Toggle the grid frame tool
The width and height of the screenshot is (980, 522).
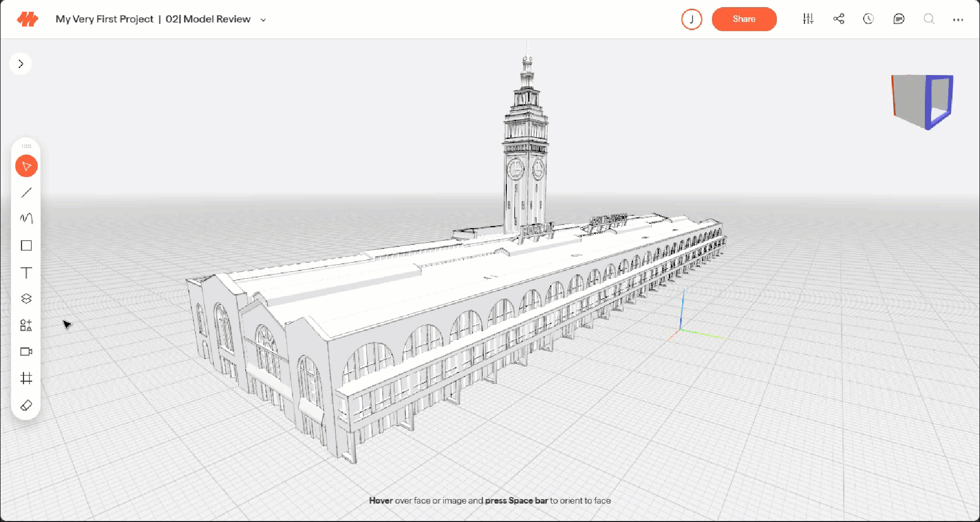(x=27, y=378)
